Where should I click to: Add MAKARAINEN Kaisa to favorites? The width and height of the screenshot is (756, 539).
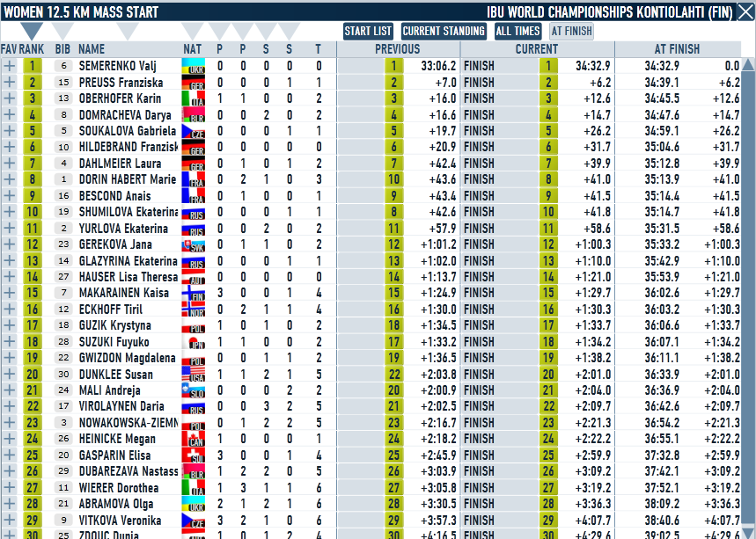coord(9,293)
